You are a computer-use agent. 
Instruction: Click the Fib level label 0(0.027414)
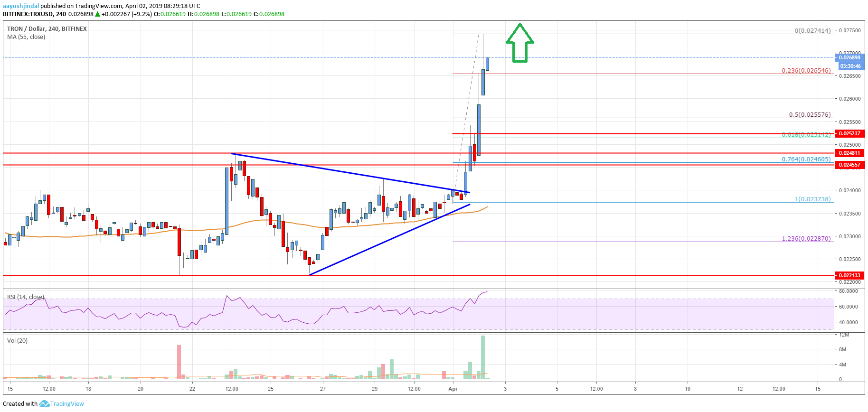pos(813,30)
